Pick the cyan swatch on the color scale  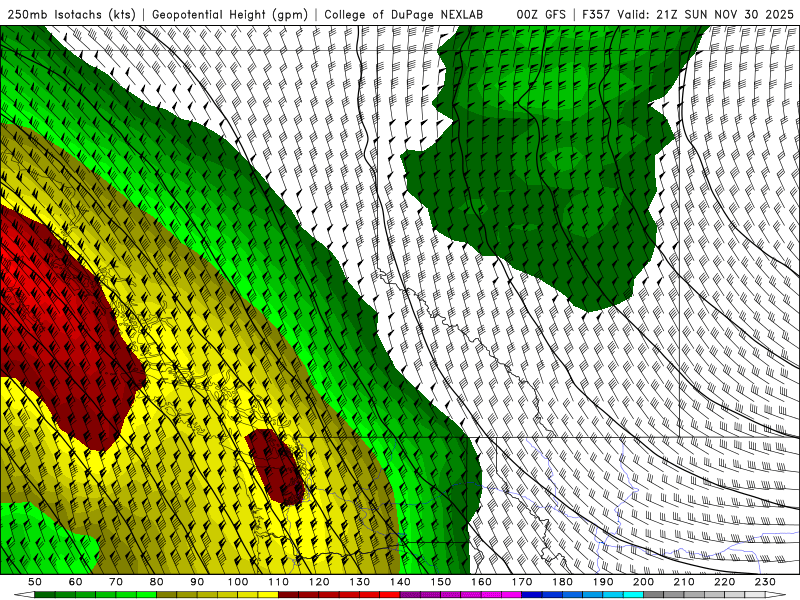coord(633,595)
